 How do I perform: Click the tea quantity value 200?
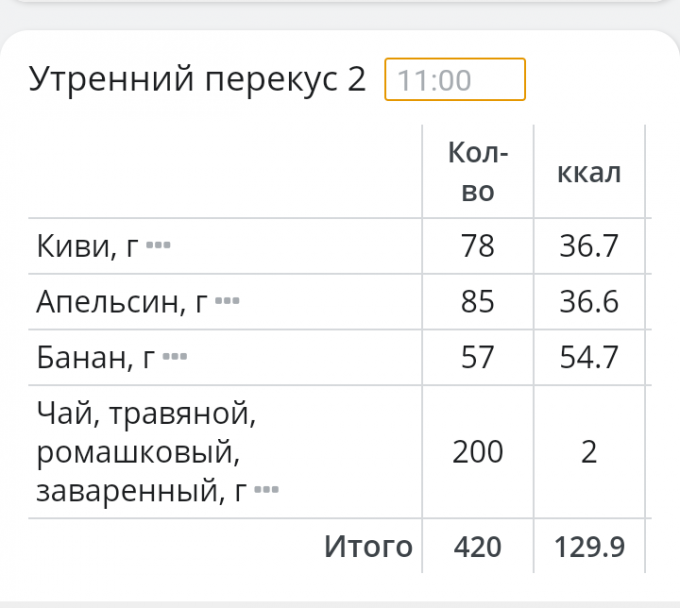(478, 452)
